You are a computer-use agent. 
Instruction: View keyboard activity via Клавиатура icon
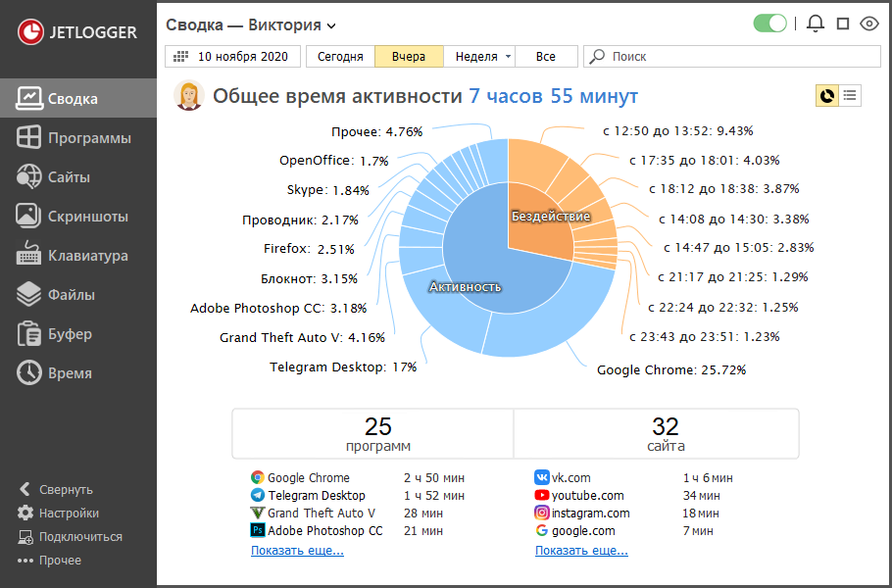point(70,257)
